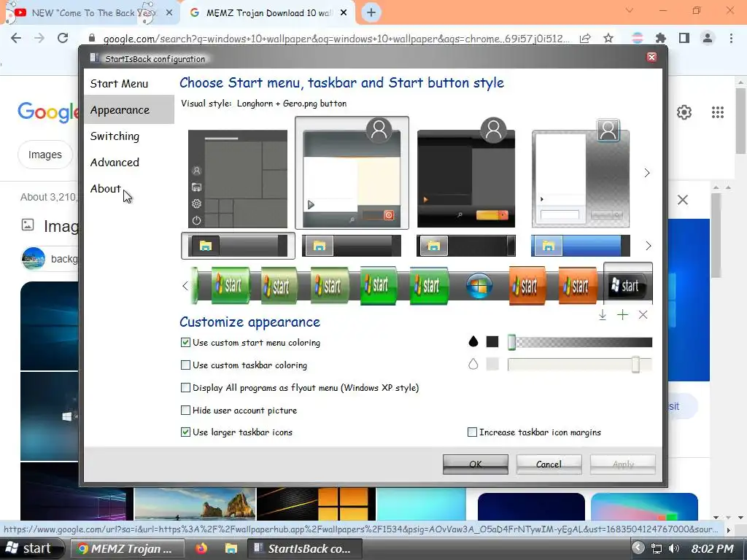The height and width of the screenshot is (560, 747).
Task: Choose the dark black start menu style thumbnail
Action: pyautogui.click(x=466, y=173)
